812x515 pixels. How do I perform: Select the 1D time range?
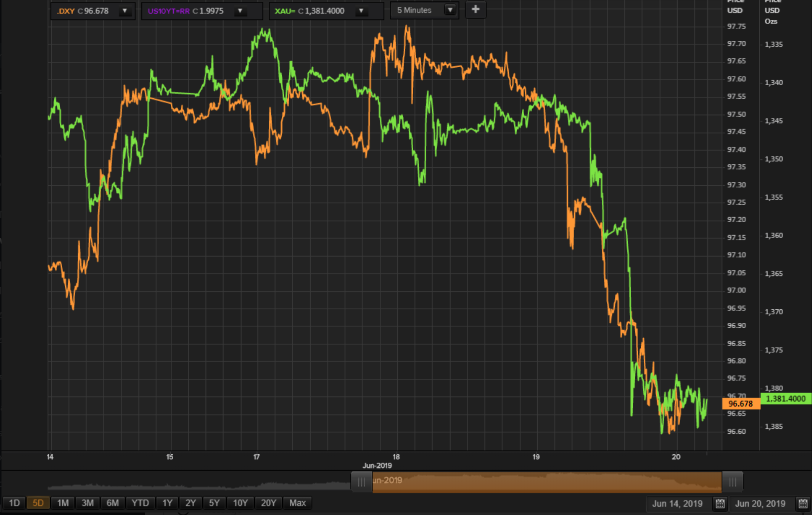(x=14, y=503)
